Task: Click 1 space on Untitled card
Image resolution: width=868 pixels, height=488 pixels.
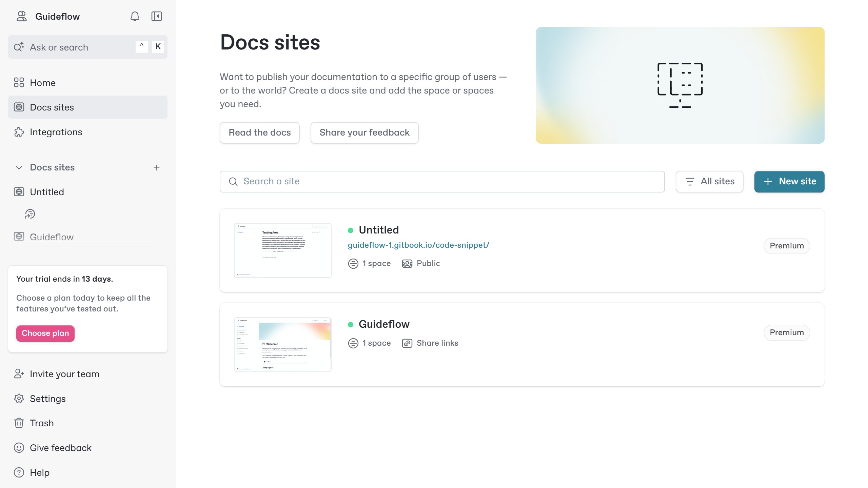Action: tap(369, 263)
